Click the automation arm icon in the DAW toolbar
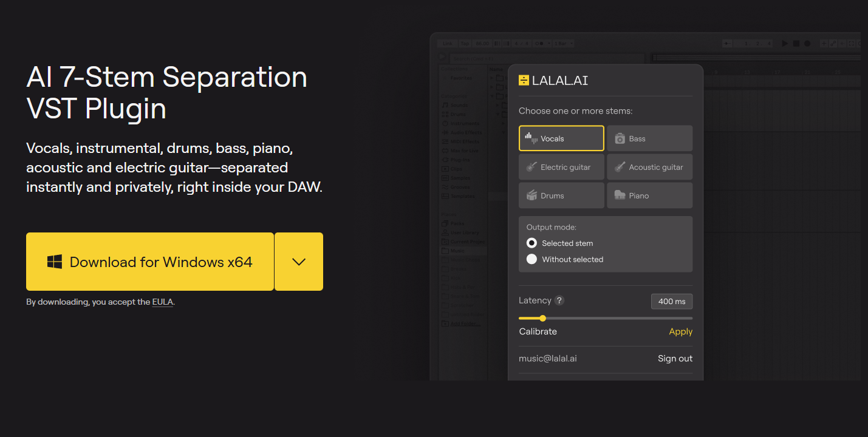The image size is (868, 437). click(833, 44)
